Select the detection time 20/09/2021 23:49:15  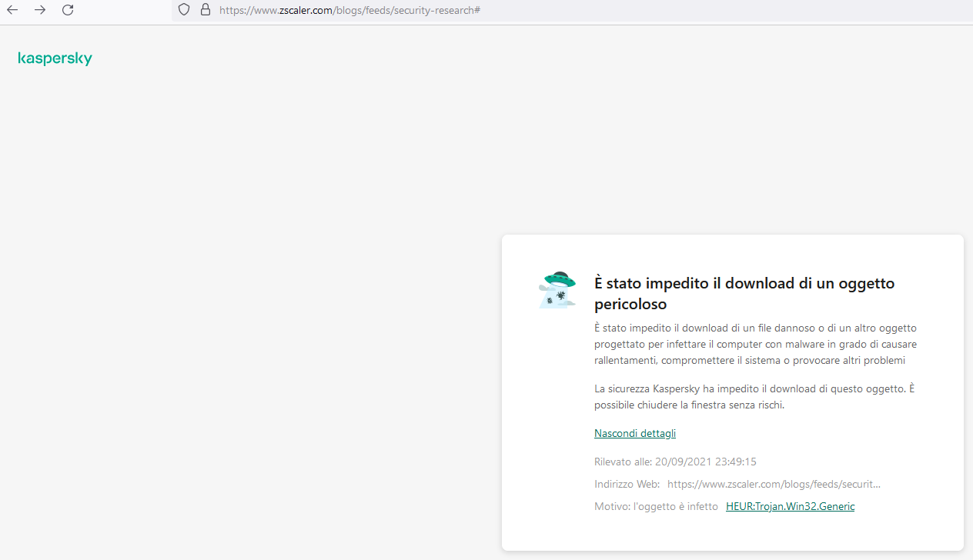[706, 462]
